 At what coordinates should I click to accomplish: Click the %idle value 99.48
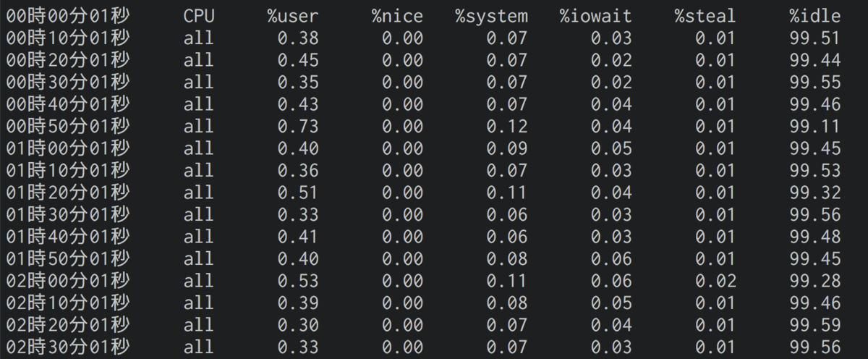815,237
